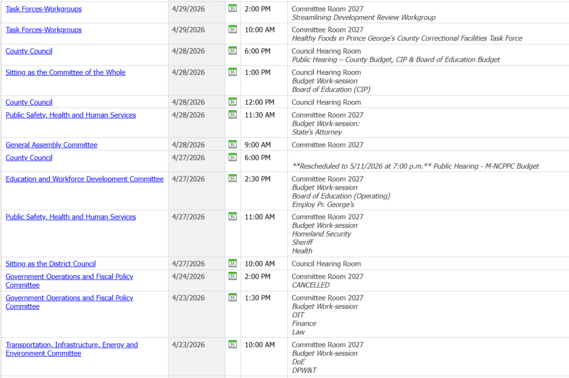Select the 'OIT' text
Screen dimensions: 569x378
[x=298, y=315]
